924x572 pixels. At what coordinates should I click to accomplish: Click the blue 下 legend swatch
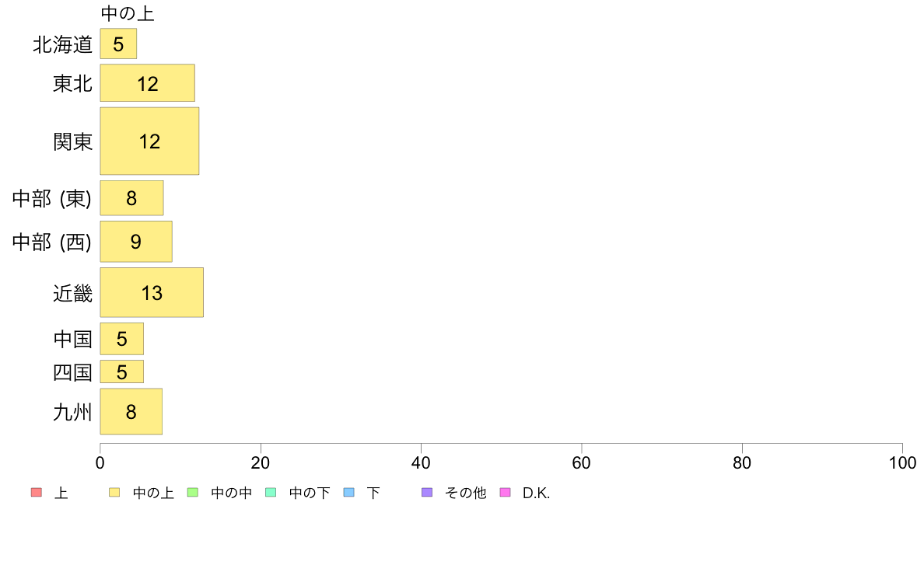click(349, 493)
